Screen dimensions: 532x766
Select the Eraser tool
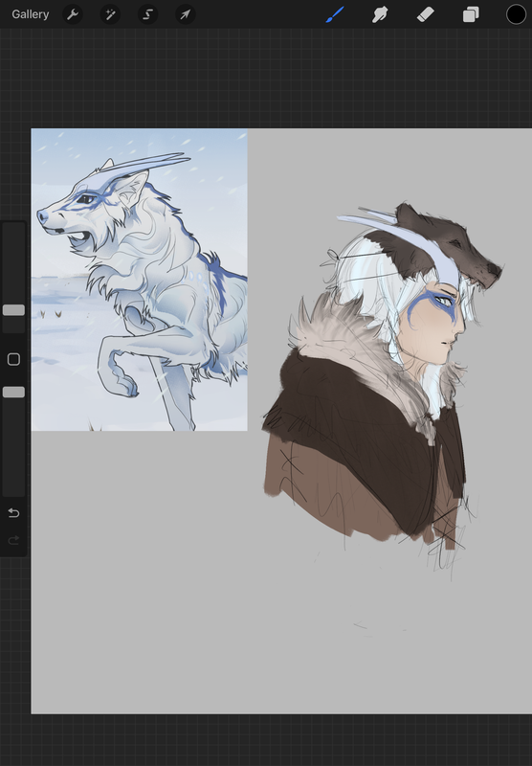coord(425,14)
